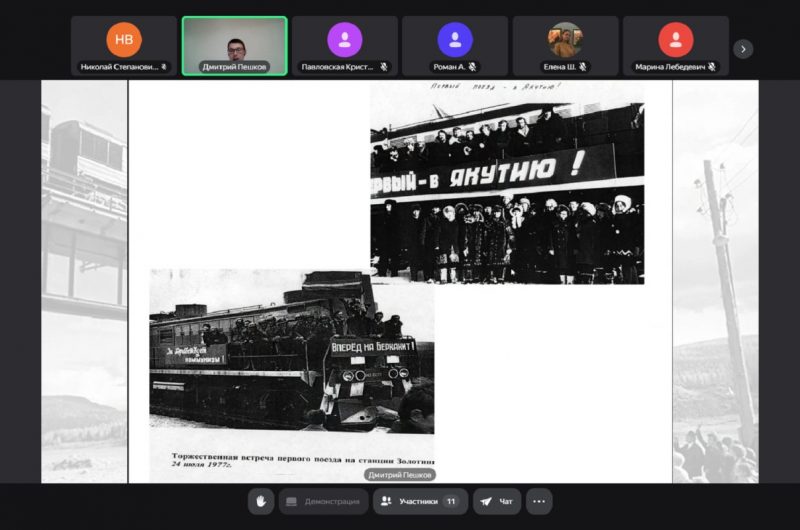Click the participant count badge 11
The height and width of the screenshot is (530, 800).
(451, 501)
